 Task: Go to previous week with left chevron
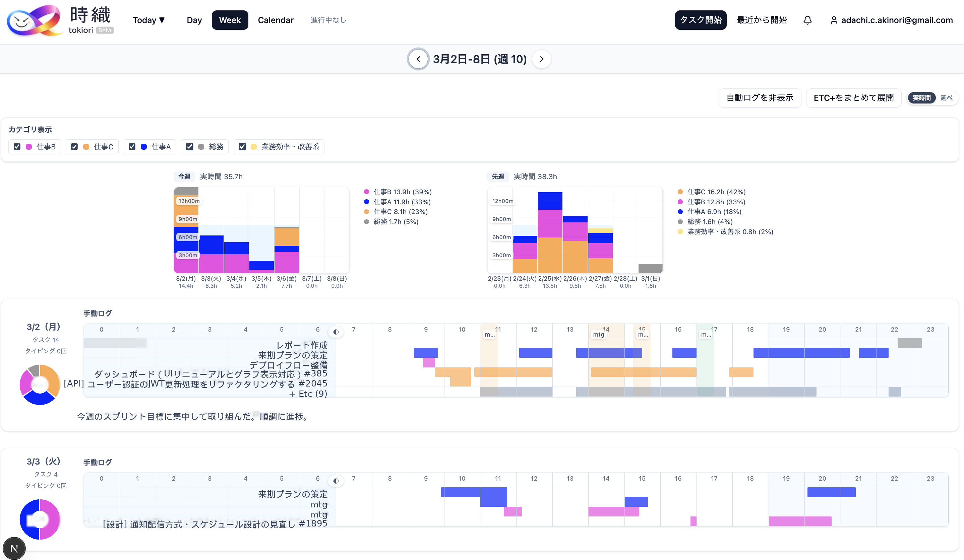click(x=418, y=59)
